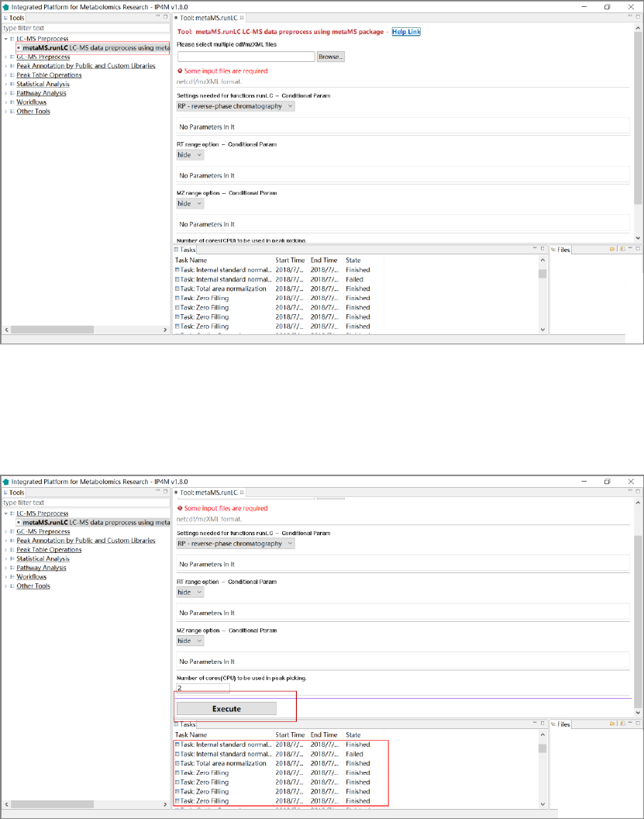This screenshot has height=819, width=644.
Task: Click the Failed state cell in top window
Action: [x=354, y=279]
